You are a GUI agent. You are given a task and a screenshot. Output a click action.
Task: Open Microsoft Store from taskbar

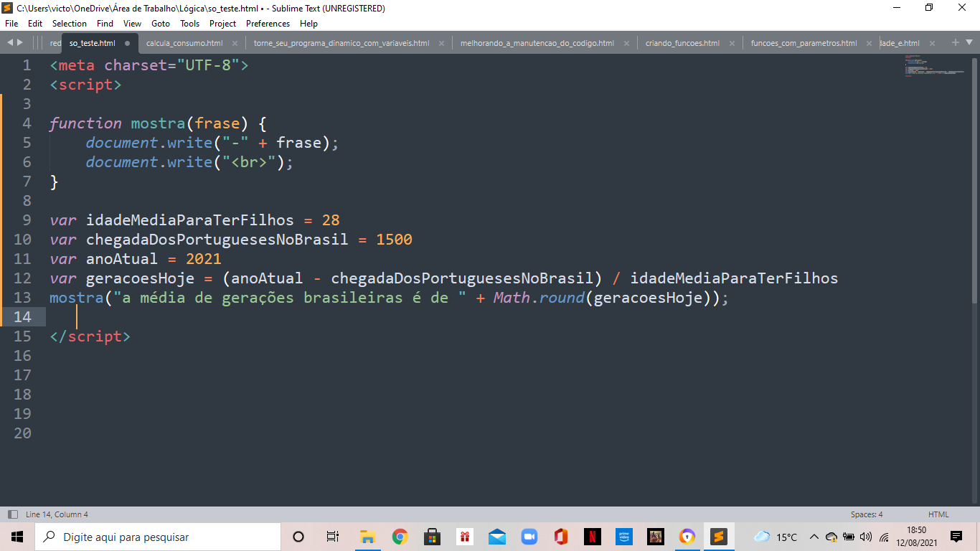pyautogui.click(x=432, y=537)
